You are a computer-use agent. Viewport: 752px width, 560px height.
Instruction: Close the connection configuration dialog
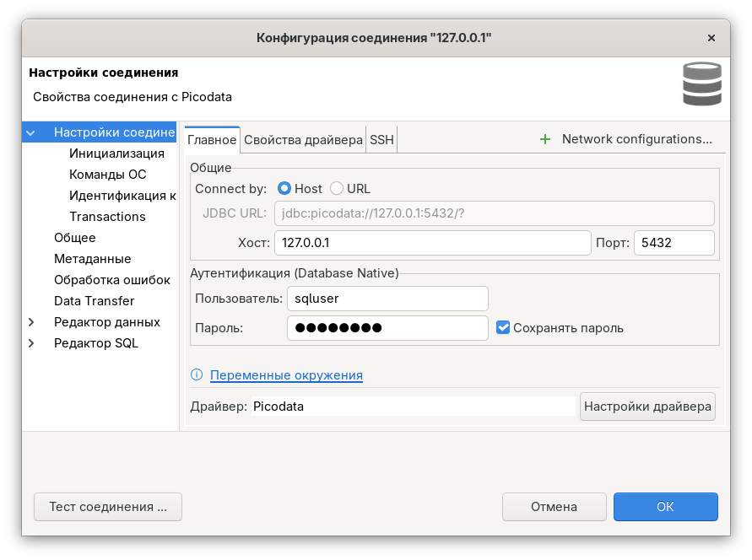tap(711, 38)
